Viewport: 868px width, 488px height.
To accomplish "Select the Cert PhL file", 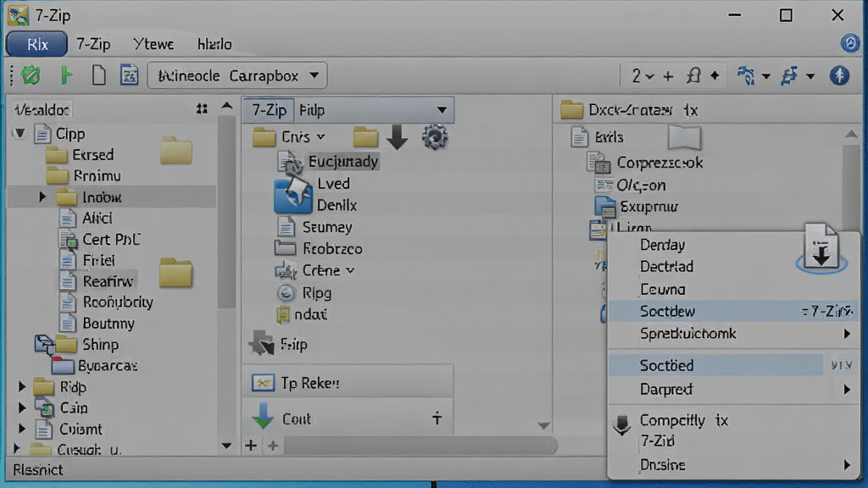I will 100,240.
